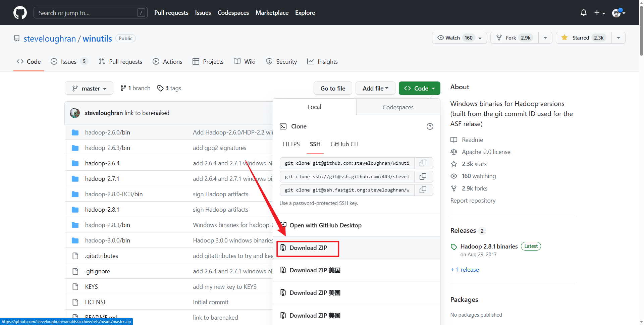Open the hadoop-2.6.3/bin folder

[x=108, y=148]
